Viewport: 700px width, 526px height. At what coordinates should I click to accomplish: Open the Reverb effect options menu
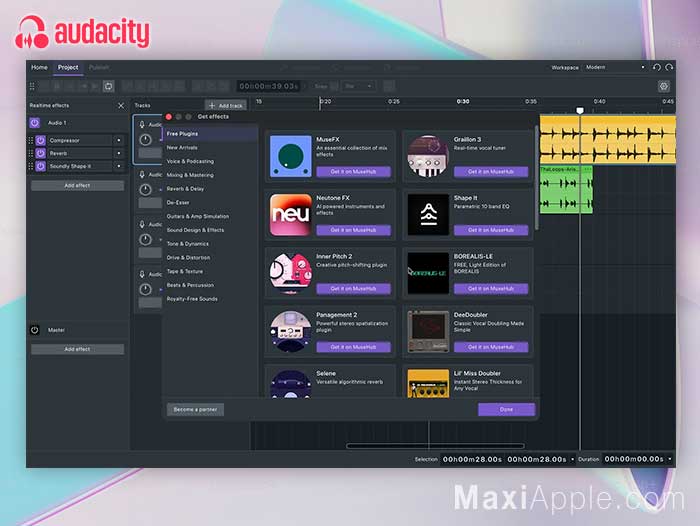coord(119,153)
